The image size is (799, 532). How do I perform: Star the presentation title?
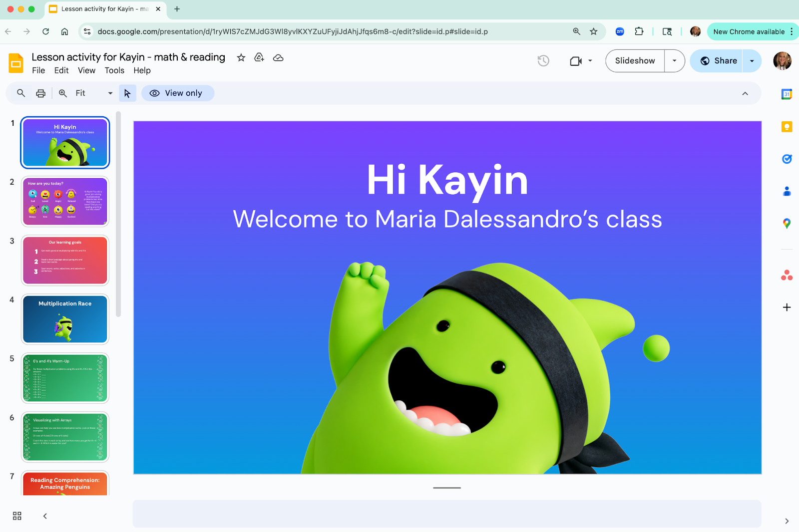241,58
